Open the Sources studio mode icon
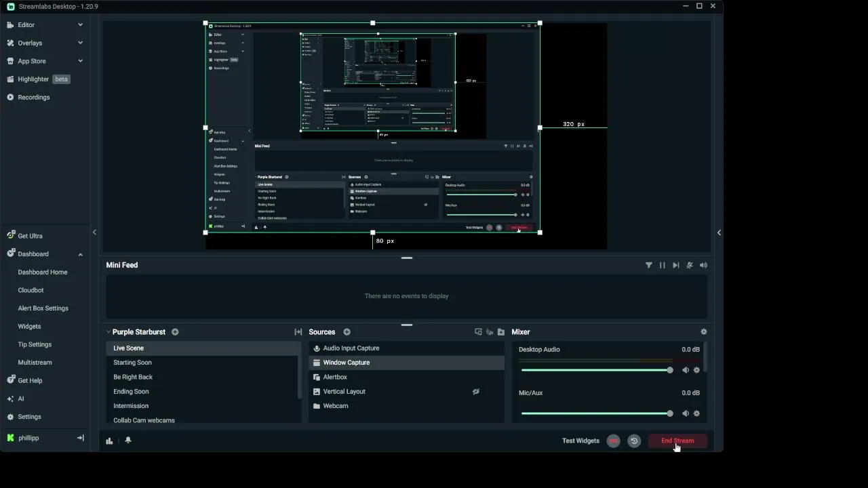868x488 pixels. click(x=478, y=332)
